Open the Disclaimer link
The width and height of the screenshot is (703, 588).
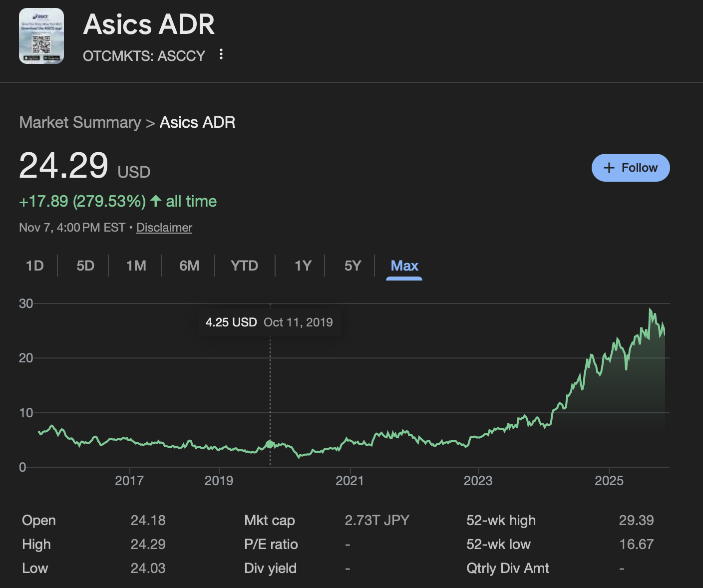coord(164,228)
